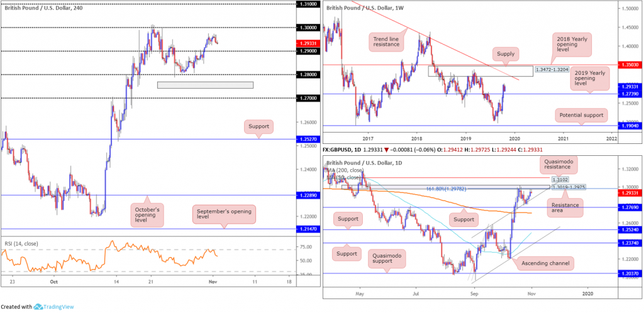Click the blue 1.20370 price tag on daily chart
Image resolution: width=644 pixels, height=313 pixels.
pyautogui.click(x=629, y=273)
